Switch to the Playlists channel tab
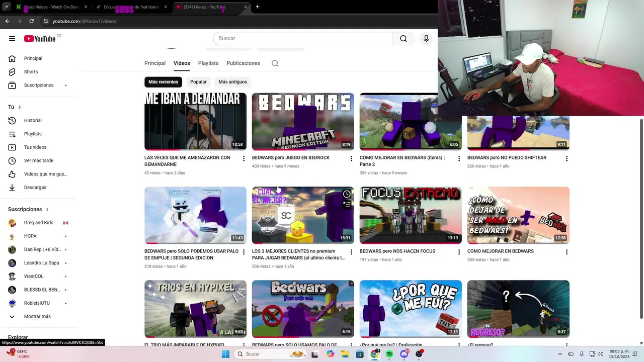This screenshot has height=362, width=644. click(208, 63)
